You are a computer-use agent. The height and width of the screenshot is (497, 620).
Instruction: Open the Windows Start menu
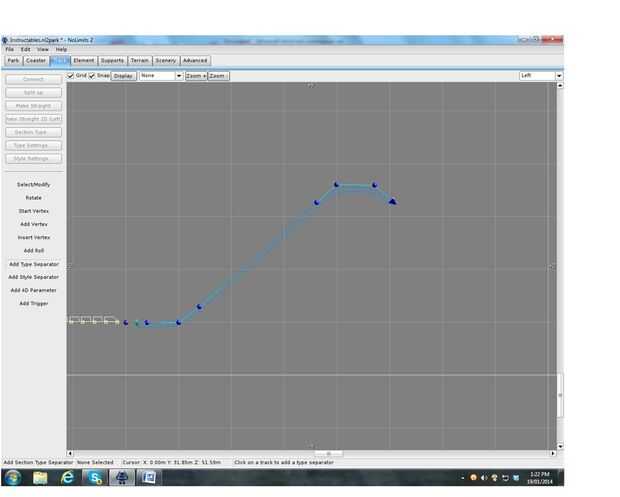[13, 478]
